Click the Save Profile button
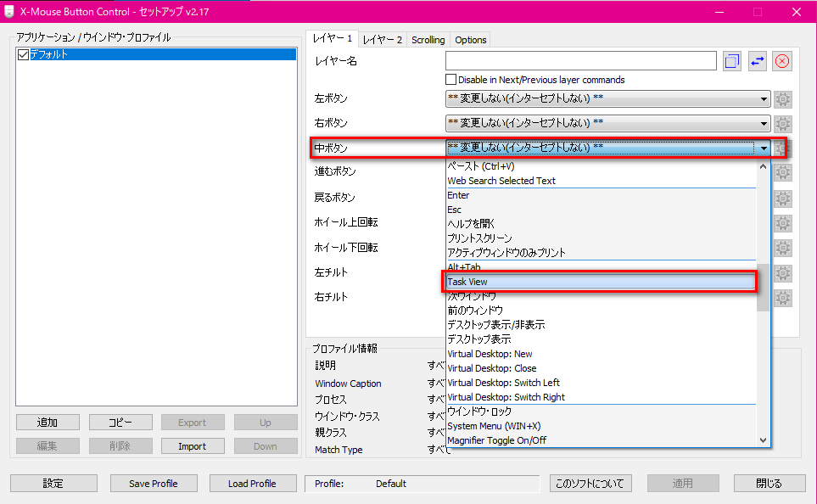This screenshot has height=504, width=817. tap(154, 484)
